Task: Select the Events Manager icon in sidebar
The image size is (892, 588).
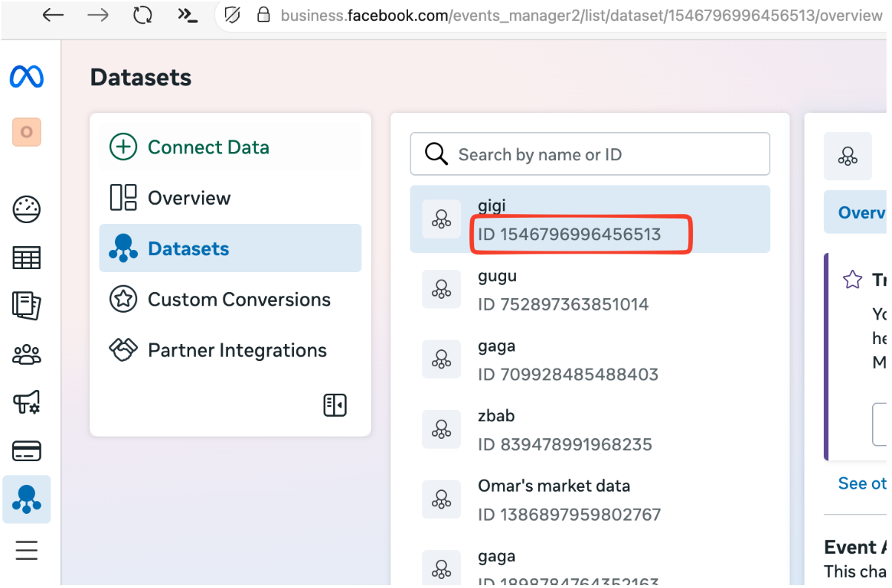Action: [27, 499]
